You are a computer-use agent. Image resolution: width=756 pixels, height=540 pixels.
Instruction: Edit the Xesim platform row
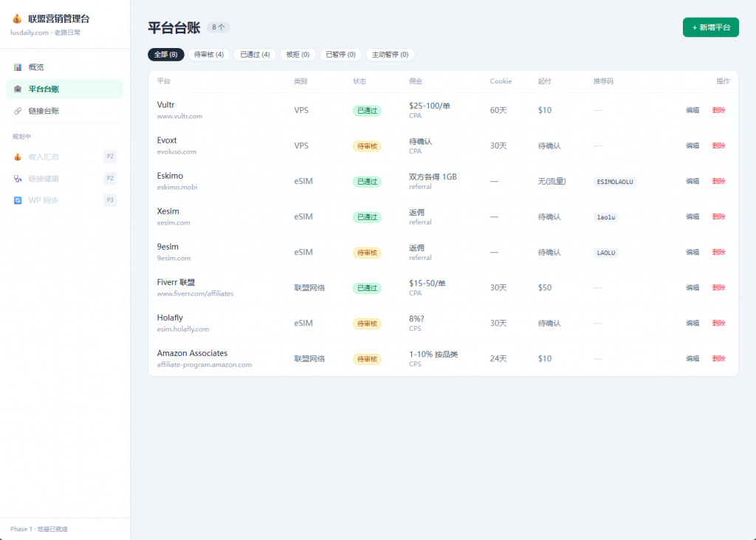pos(693,216)
